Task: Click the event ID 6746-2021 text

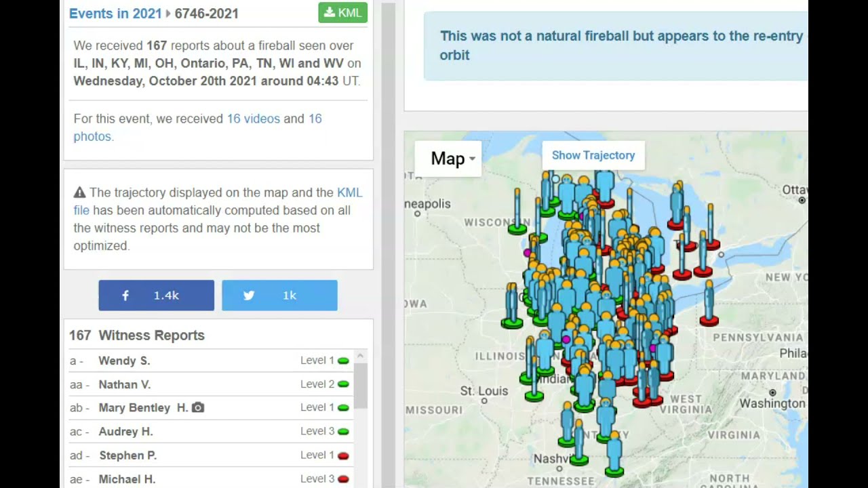Action: (207, 14)
